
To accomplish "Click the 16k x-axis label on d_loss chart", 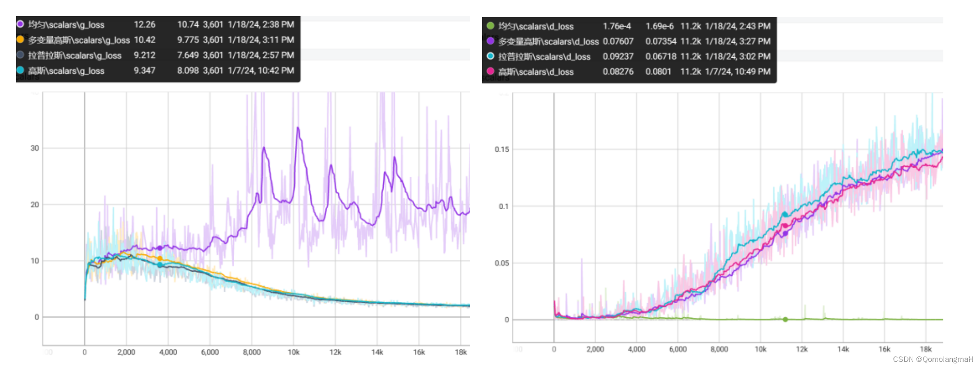I will [x=885, y=349].
